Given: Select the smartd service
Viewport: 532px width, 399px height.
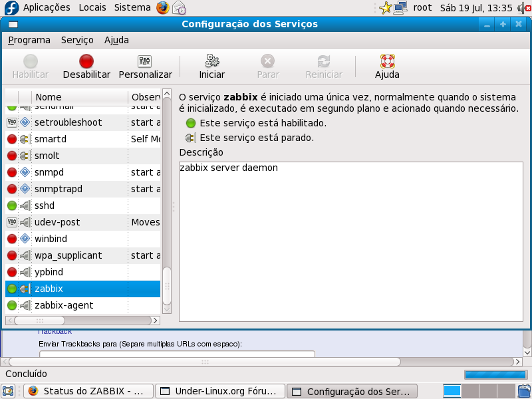Looking at the screenshot, I should (82, 139).
